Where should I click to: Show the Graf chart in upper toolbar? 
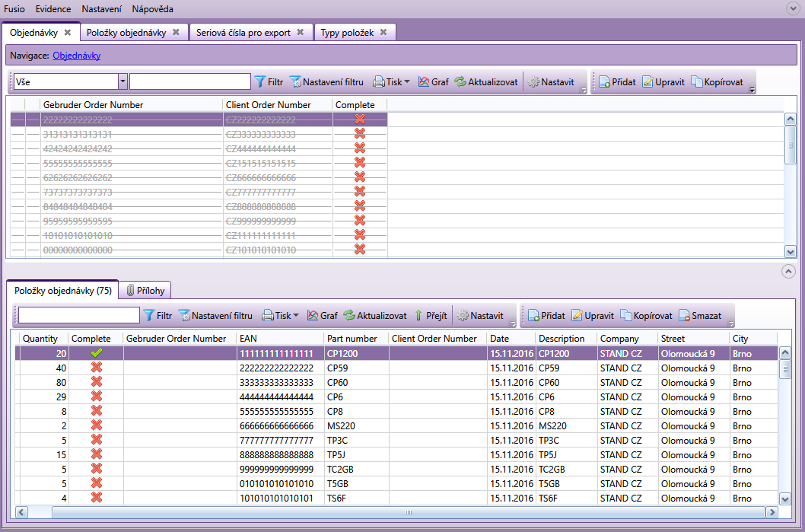pos(433,81)
